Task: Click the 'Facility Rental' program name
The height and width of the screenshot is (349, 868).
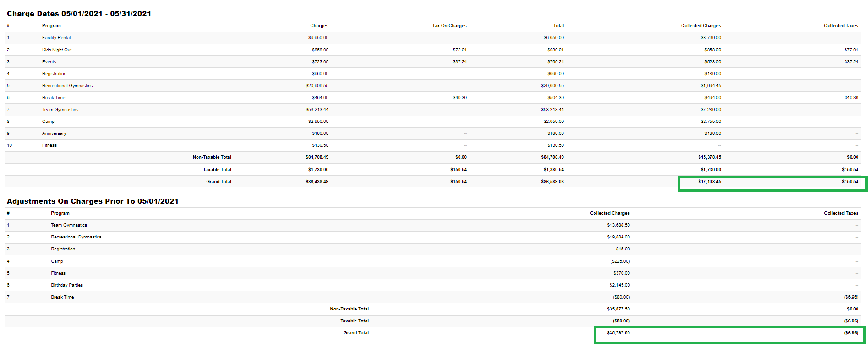Action: pos(56,38)
